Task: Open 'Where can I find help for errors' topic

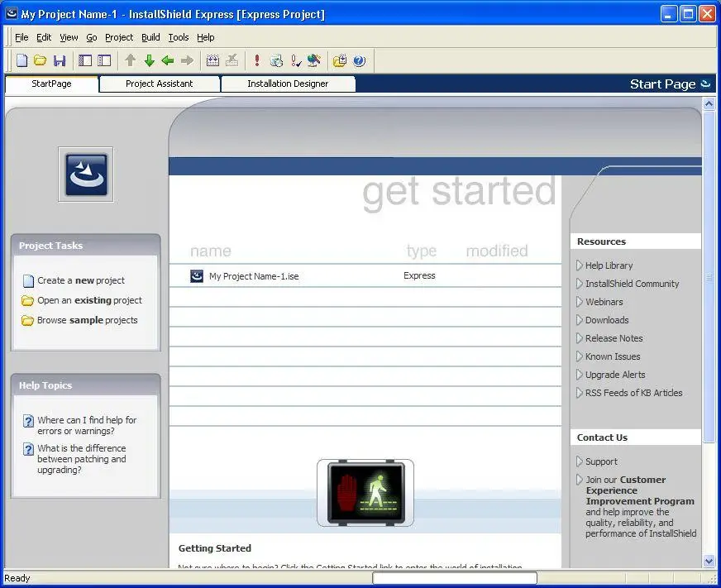Action: 87,426
